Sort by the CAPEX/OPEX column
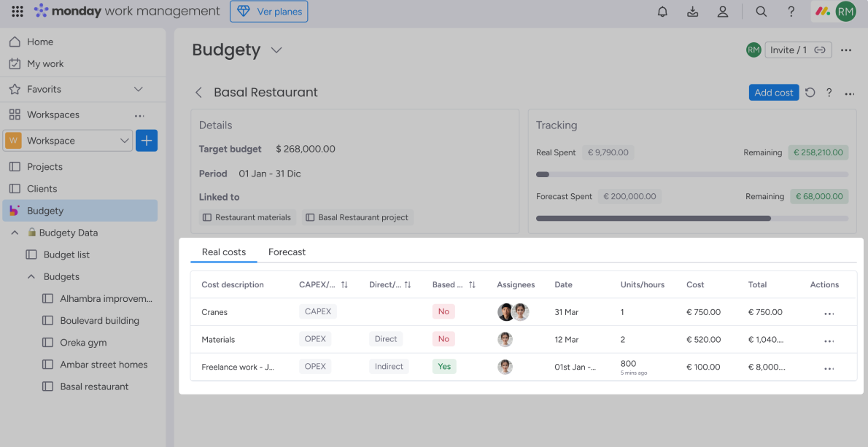Screen dimensions: 868x447 344,285
